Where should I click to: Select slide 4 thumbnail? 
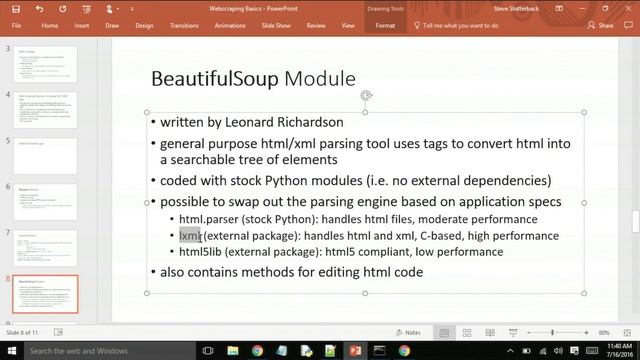pyautogui.click(x=45, y=110)
